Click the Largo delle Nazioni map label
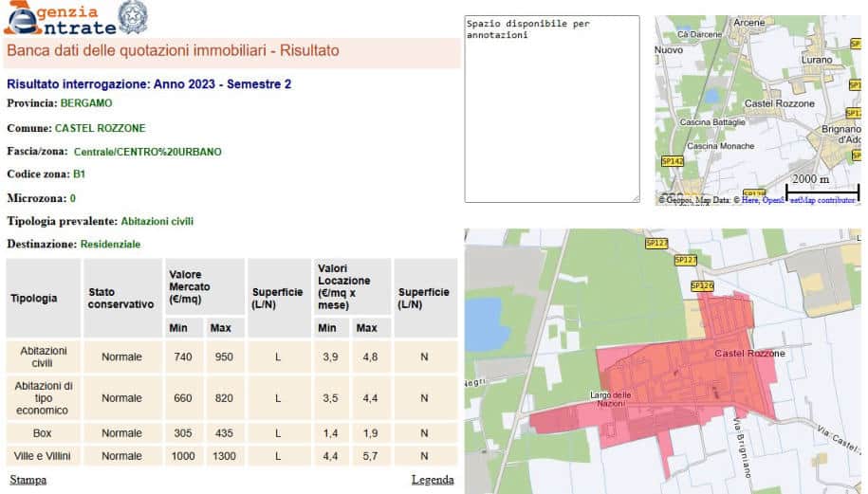This screenshot has width=868, height=494. click(x=611, y=399)
